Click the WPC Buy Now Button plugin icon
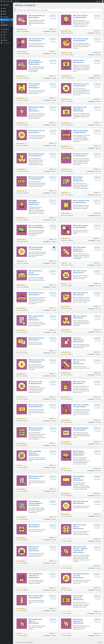 (x=66, y=135)
